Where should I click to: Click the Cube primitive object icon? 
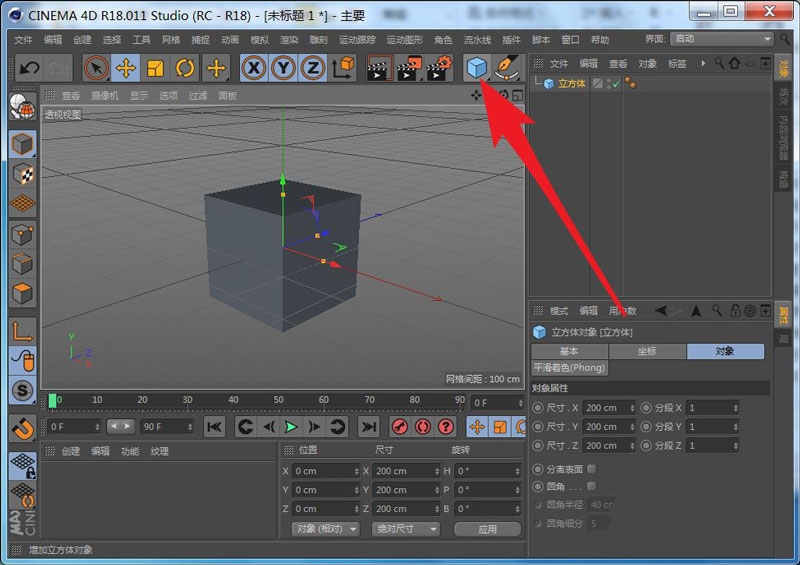point(477,68)
